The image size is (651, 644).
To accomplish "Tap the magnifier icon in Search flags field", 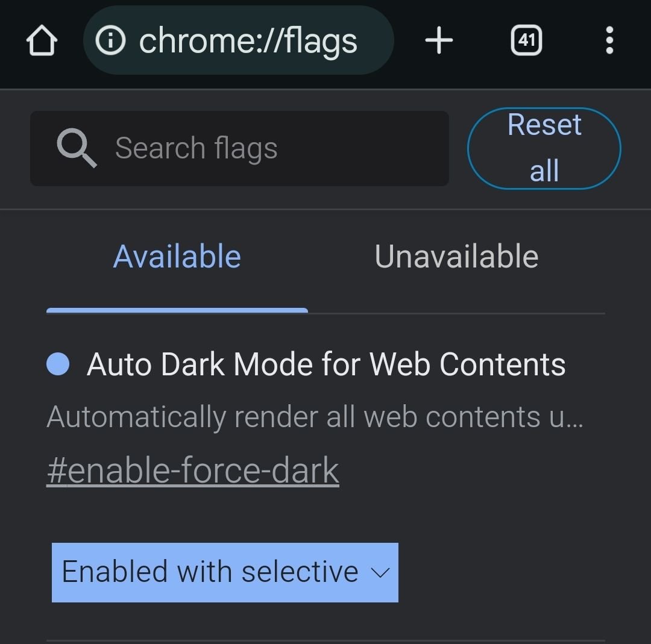I will 75,148.
